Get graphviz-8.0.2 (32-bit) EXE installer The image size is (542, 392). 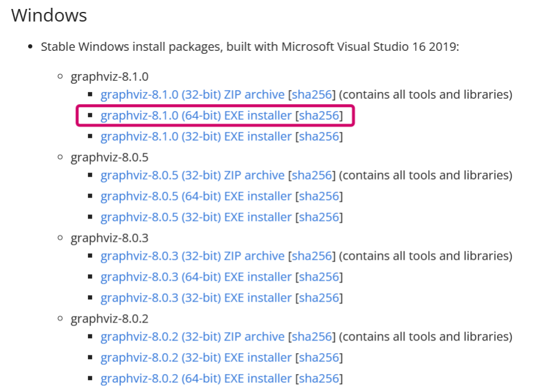196,358
